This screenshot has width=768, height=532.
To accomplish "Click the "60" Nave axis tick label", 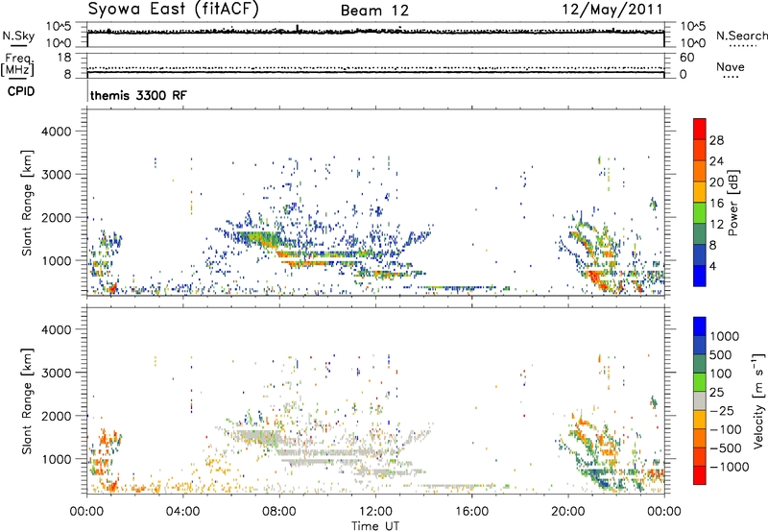I will (x=686, y=58).
